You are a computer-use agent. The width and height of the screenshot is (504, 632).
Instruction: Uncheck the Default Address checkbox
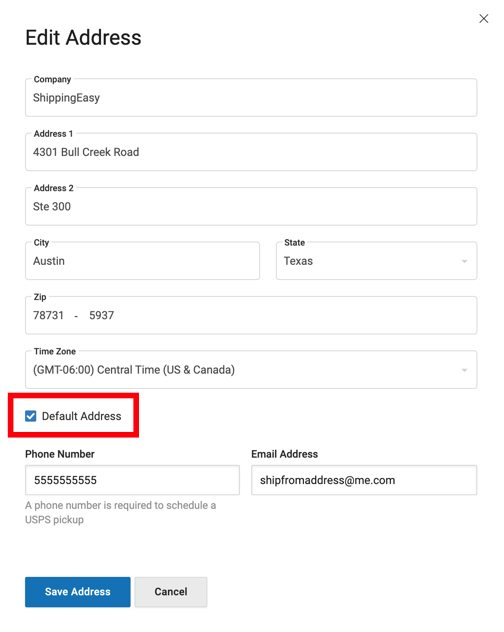(31, 416)
